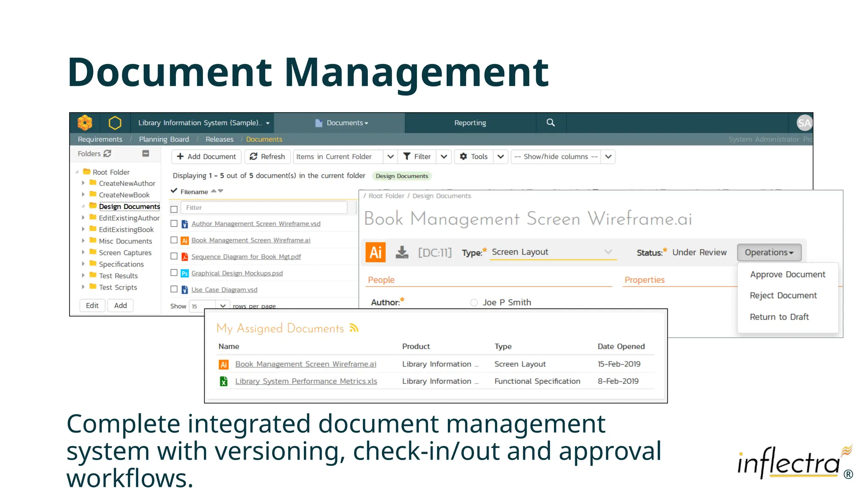The height and width of the screenshot is (488, 868).
Task: Click the large Ai file type icon in detail pane
Action: (x=376, y=252)
